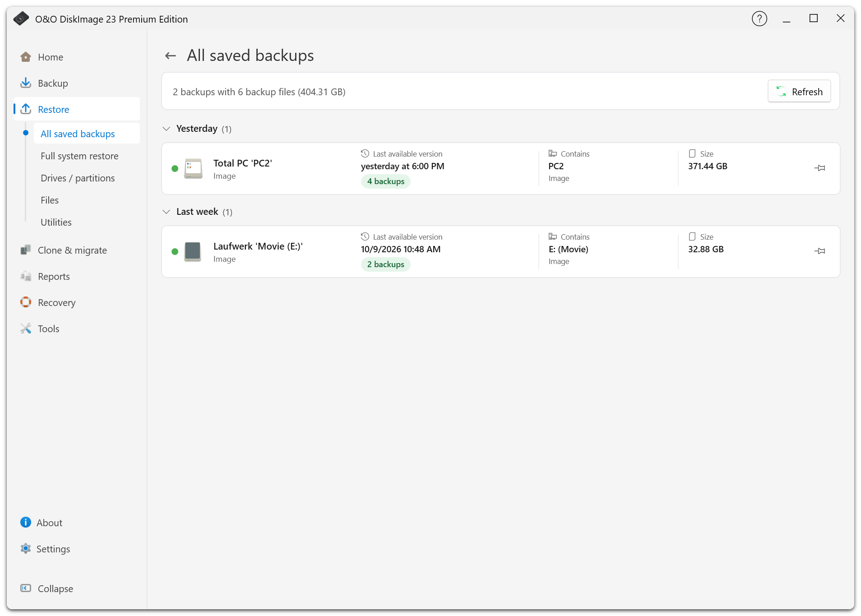Click the Restore upload arrow icon

pyautogui.click(x=26, y=109)
